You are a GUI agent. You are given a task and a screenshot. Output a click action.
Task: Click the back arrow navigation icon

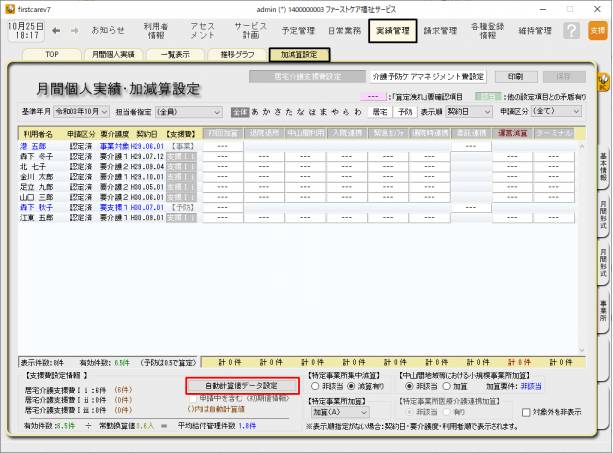pyautogui.click(x=56, y=30)
